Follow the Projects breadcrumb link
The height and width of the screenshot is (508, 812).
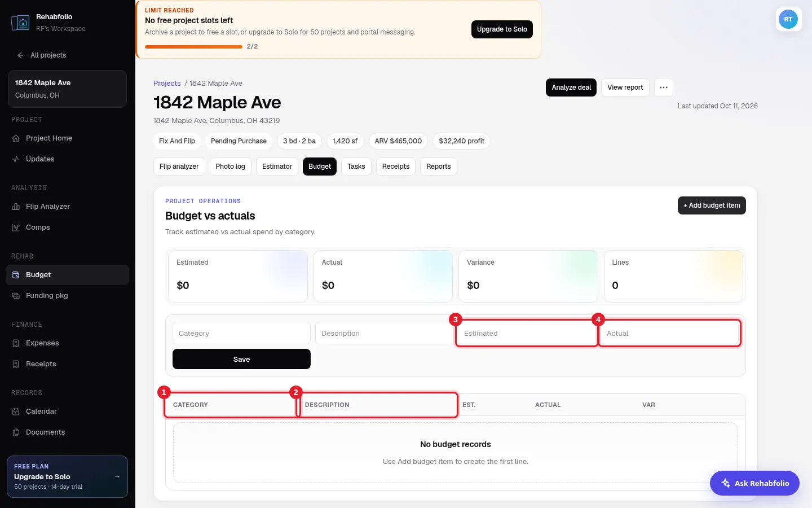click(167, 84)
